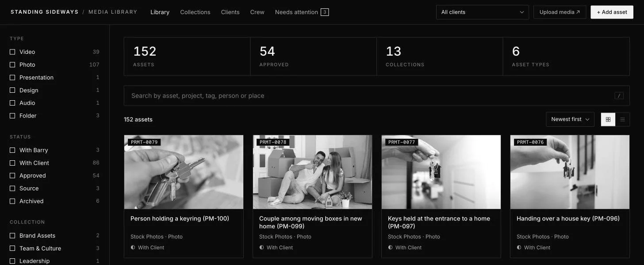Check the Photo type filter
644x265 pixels.
pos(12,64)
